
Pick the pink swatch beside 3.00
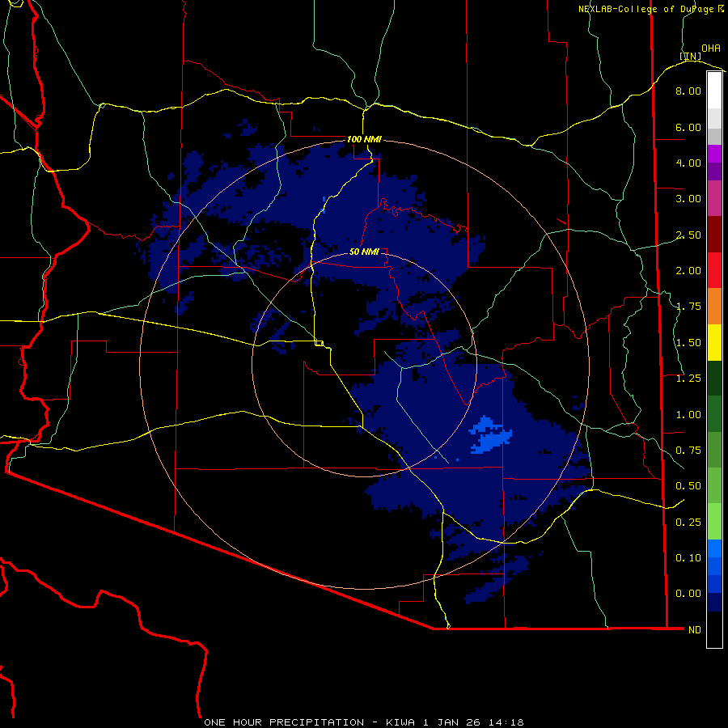(714, 198)
